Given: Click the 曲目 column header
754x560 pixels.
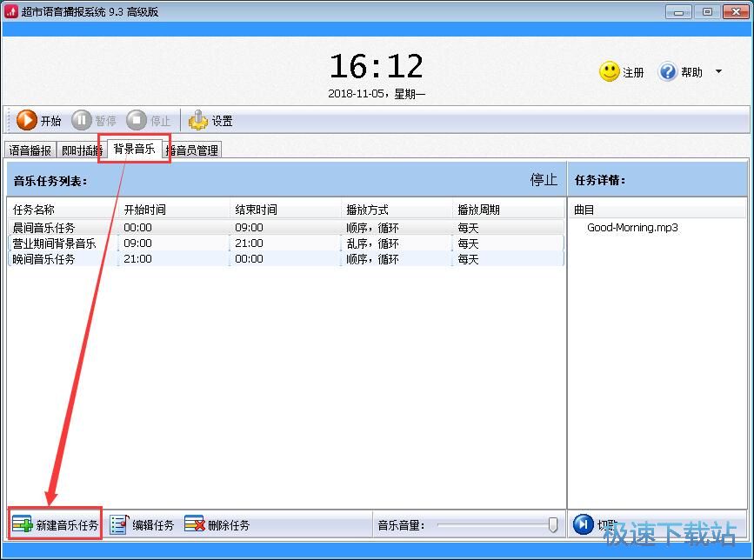Looking at the screenshot, I should tap(657, 210).
